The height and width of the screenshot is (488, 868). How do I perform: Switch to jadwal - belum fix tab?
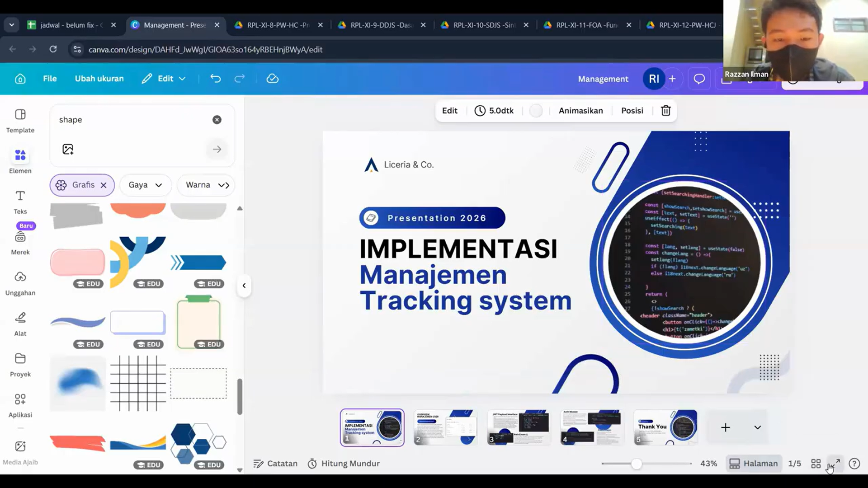click(68, 25)
